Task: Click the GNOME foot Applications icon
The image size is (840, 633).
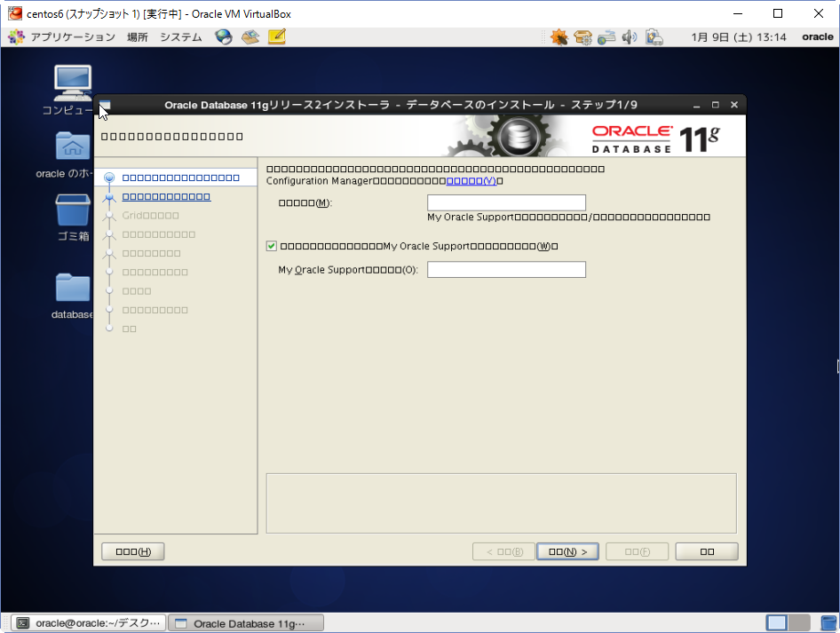Action: click(17, 37)
